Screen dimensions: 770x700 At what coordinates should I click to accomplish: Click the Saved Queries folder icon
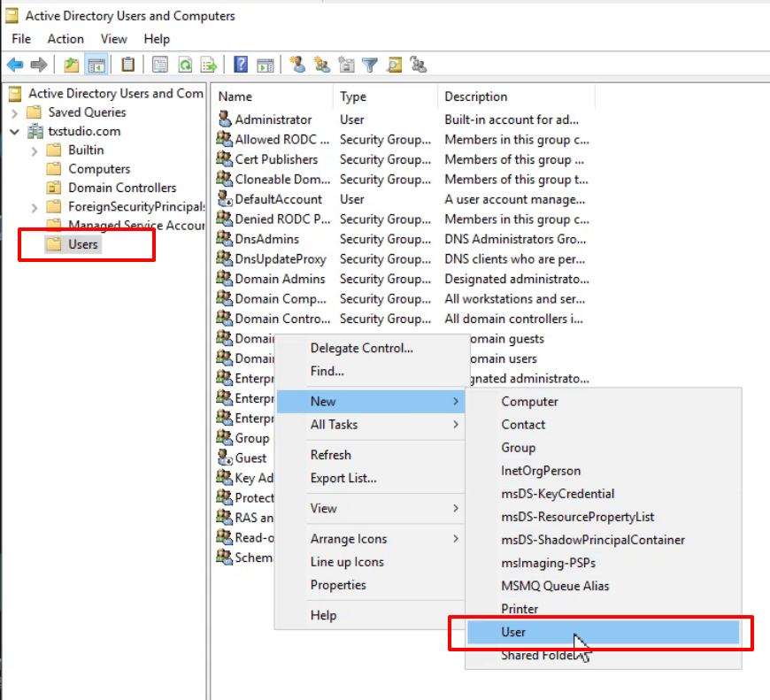[x=34, y=112]
